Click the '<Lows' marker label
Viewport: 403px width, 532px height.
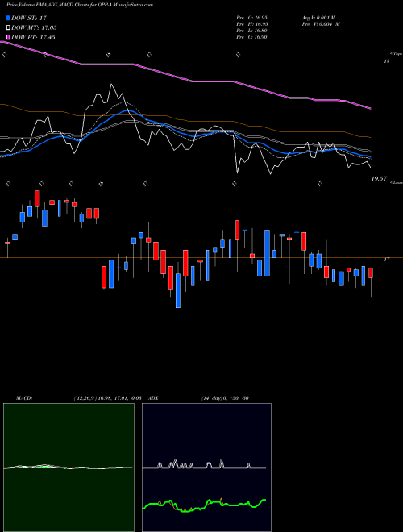tap(396, 182)
